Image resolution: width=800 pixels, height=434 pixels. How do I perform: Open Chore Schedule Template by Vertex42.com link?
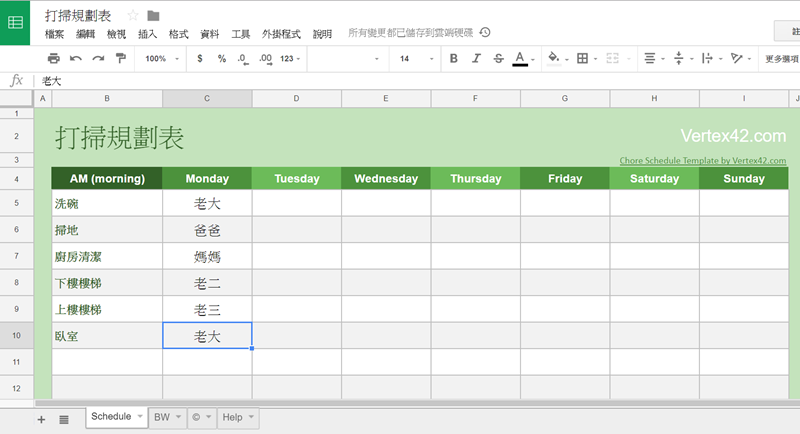tap(702, 160)
